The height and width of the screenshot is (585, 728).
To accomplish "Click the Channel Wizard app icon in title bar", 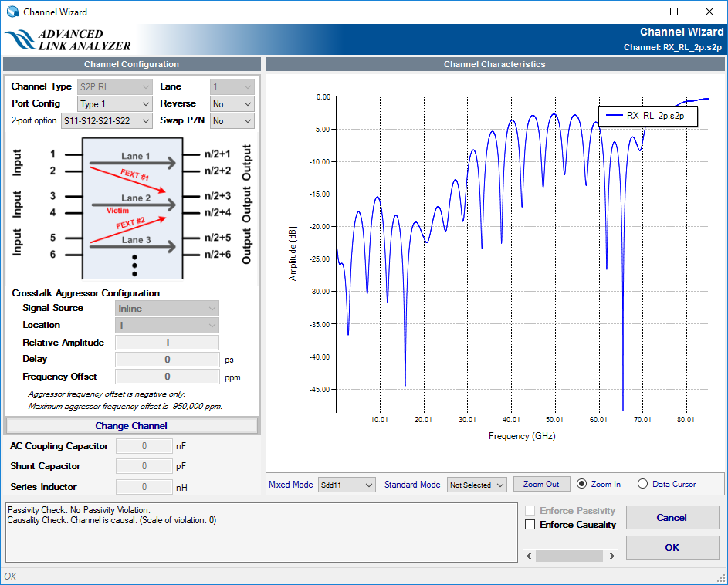I will 12,12.
